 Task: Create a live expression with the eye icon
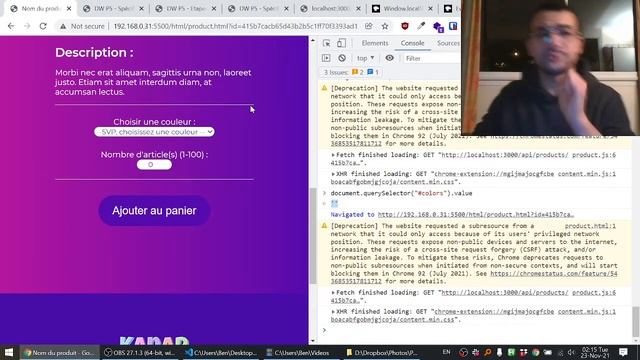390,58
